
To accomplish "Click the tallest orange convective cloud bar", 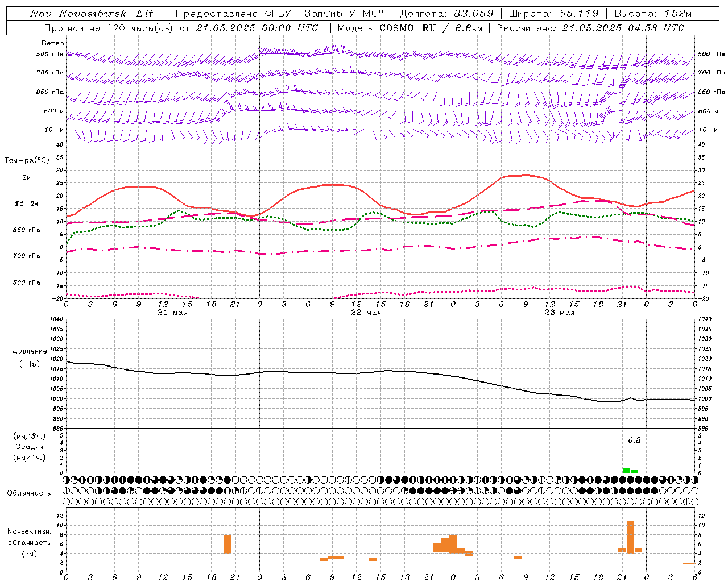I will [x=630, y=537].
